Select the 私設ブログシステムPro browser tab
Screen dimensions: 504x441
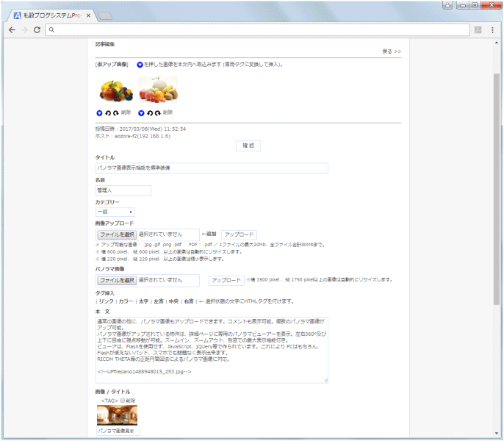(x=51, y=15)
